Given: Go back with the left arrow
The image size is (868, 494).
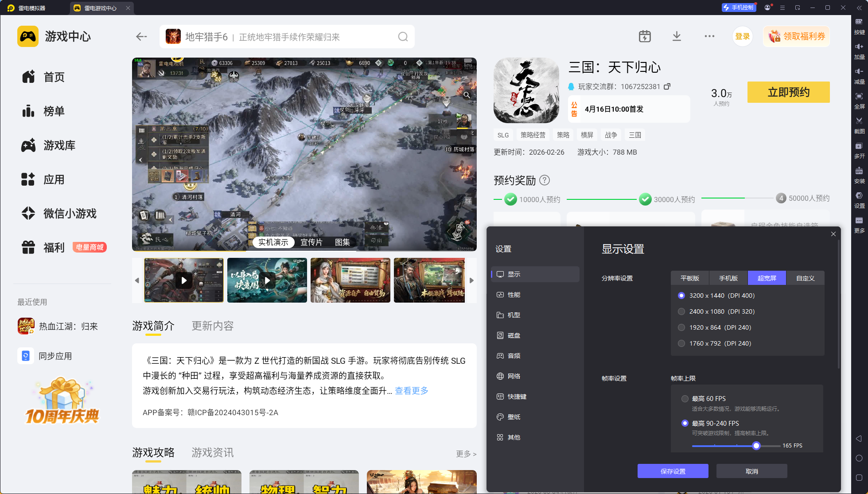Looking at the screenshot, I should 141,37.
